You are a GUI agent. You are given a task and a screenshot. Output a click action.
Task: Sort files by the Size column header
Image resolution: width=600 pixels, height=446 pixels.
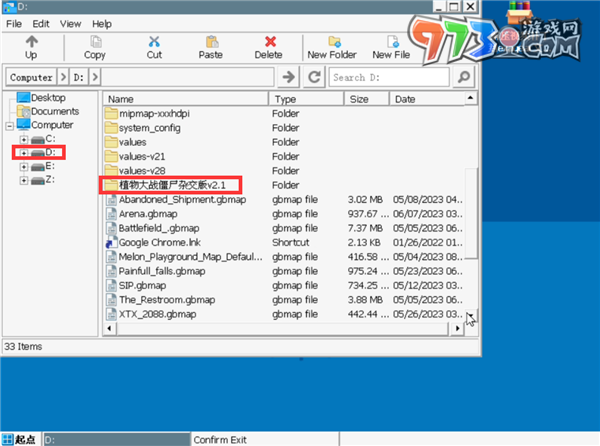coord(359,100)
